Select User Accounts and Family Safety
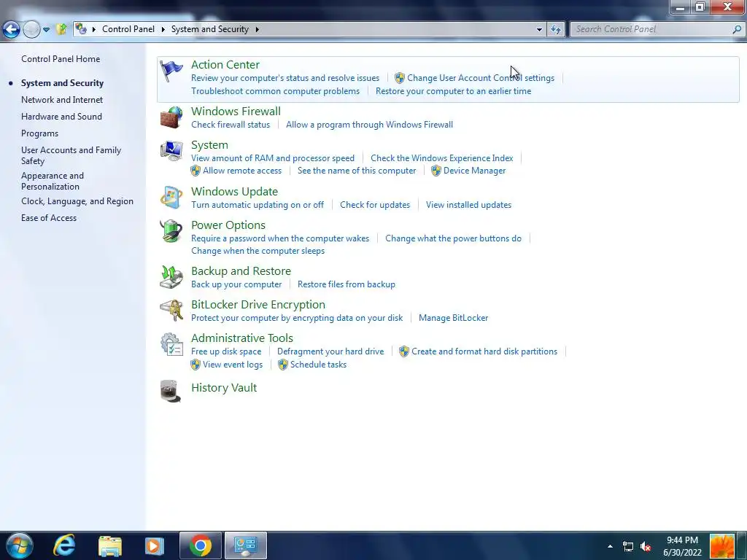The width and height of the screenshot is (747, 560). point(71,155)
